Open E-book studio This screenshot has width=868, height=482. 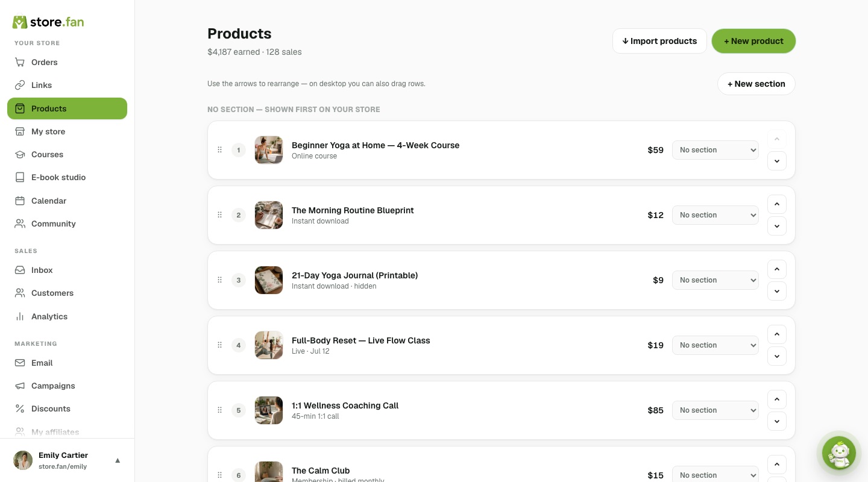67,177
